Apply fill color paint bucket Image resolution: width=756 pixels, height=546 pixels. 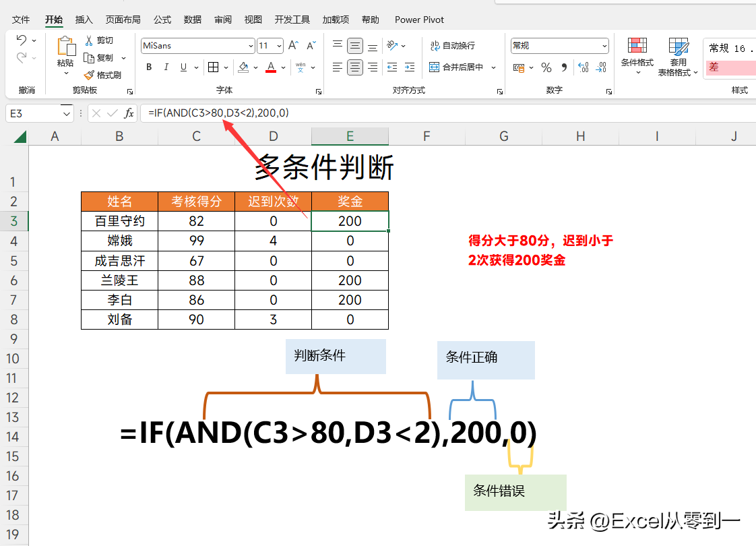pos(243,67)
